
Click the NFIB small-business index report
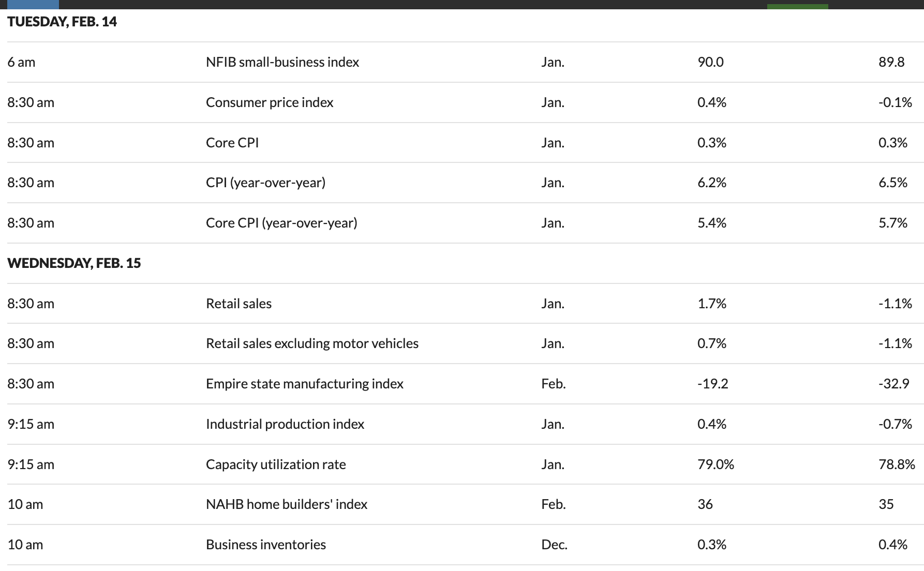[282, 62]
